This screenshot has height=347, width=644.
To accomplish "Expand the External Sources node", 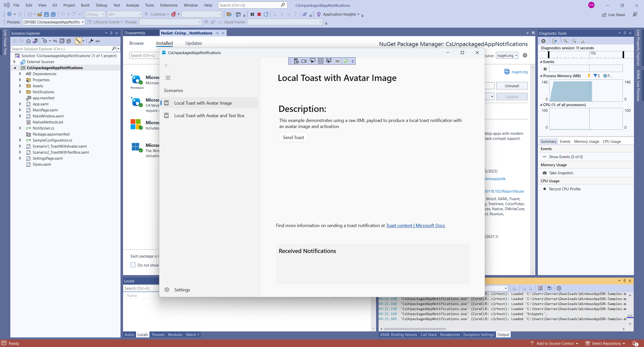I will pyautogui.click(x=15, y=62).
